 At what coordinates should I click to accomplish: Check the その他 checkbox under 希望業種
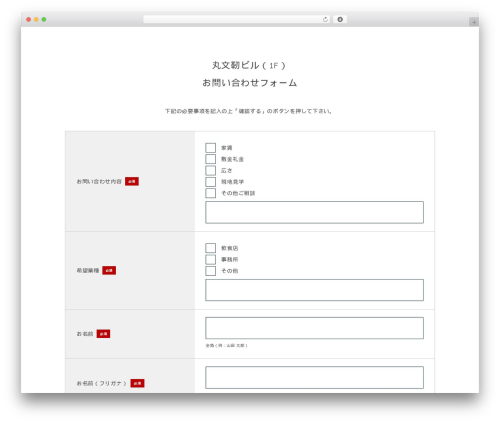pos(210,271)
